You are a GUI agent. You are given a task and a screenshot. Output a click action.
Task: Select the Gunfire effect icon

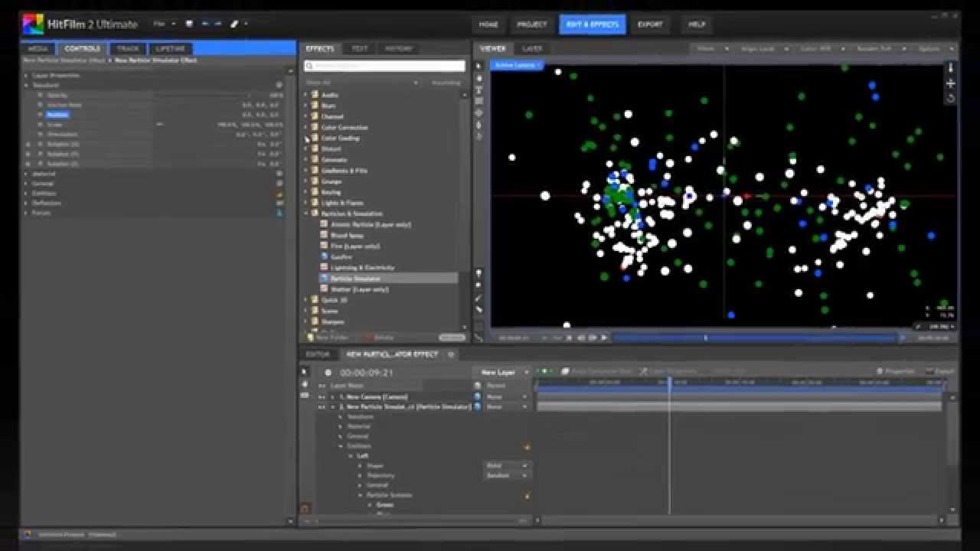pos(324,256)
